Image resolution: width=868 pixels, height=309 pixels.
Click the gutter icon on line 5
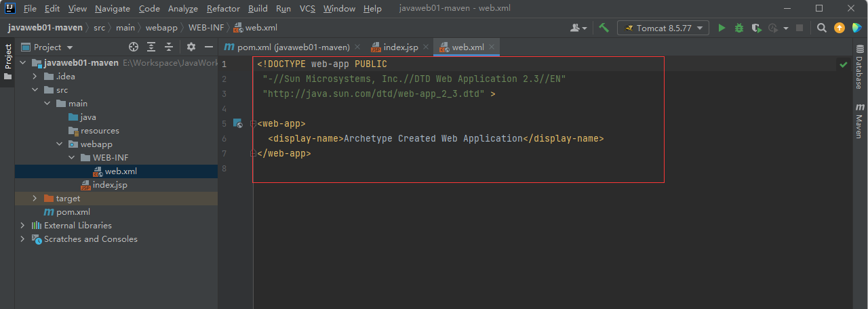tap(237, 123)
